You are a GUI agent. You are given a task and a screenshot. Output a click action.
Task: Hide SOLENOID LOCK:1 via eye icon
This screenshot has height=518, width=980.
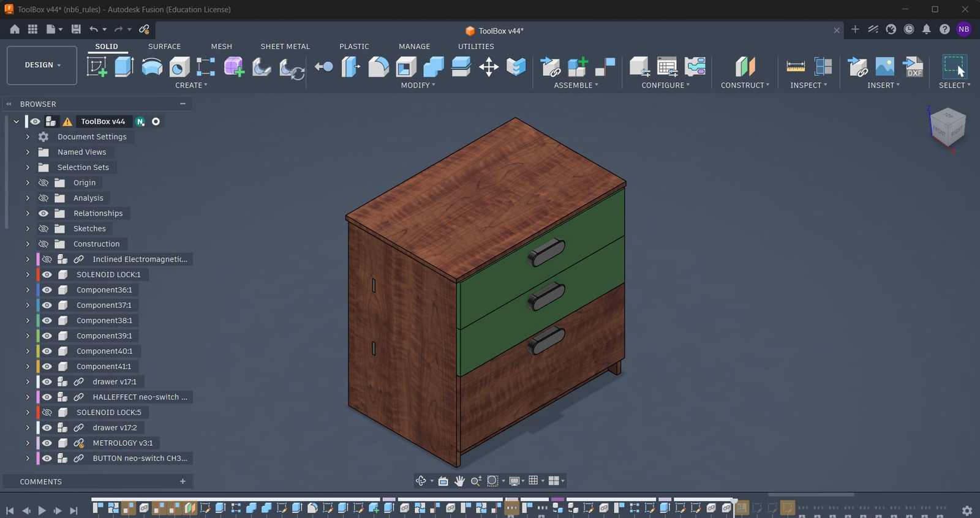pos(47,274)
